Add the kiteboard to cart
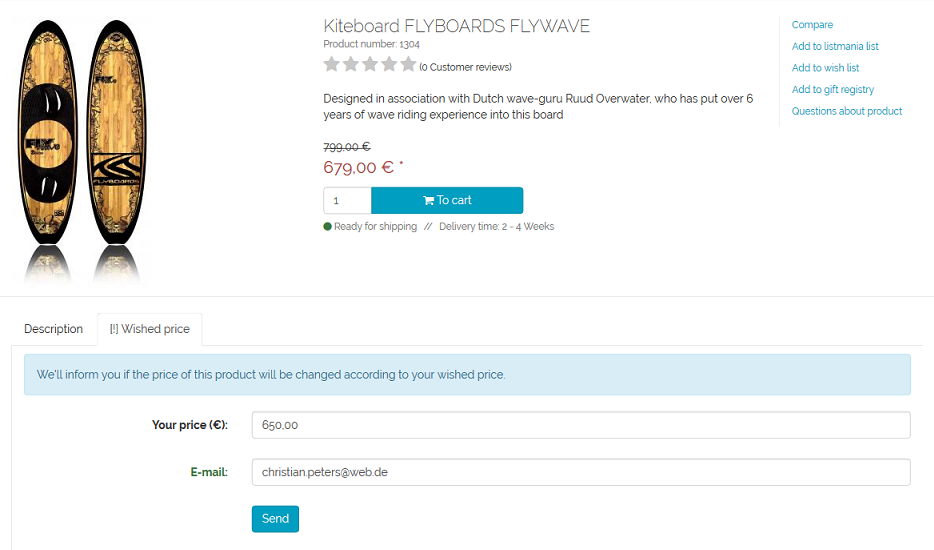Viewport: 934px width, 550px height. click(447, 200)
